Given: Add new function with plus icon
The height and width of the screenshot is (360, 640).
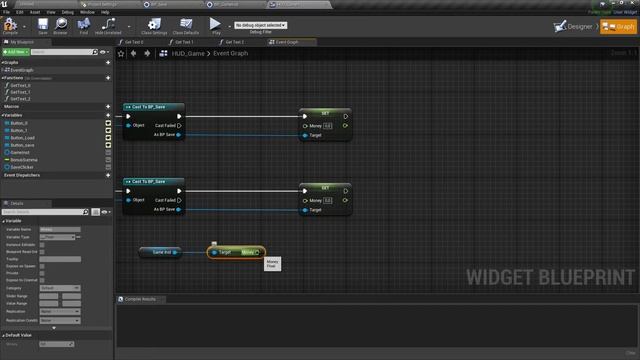Looking at the screenshot, I should (108, 78).
